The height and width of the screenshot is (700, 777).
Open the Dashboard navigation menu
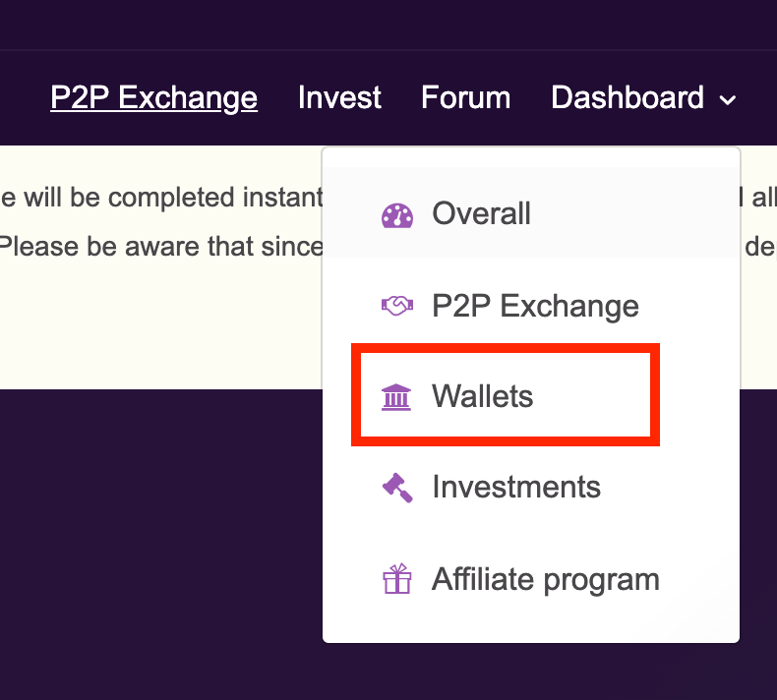pos(643,97)
